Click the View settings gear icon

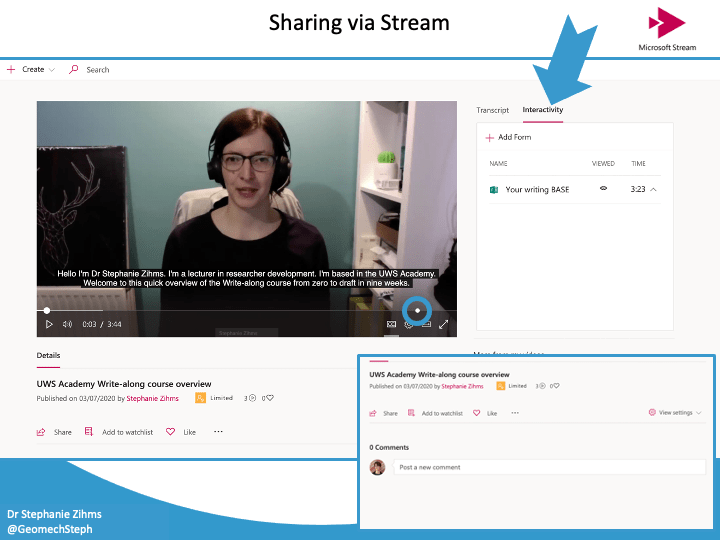[652, 412]
